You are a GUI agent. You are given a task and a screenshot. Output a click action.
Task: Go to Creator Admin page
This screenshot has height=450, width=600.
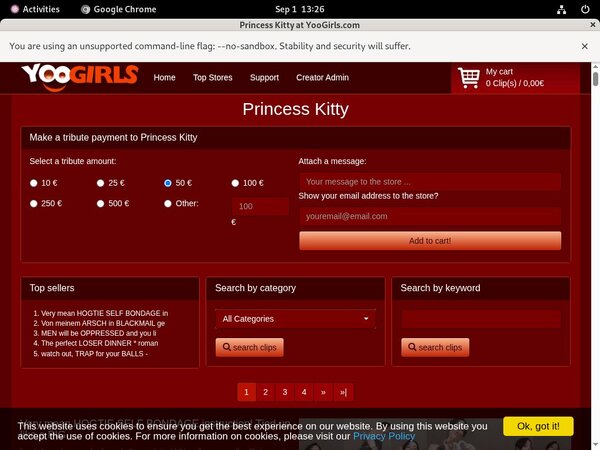(x=322, y=77)
